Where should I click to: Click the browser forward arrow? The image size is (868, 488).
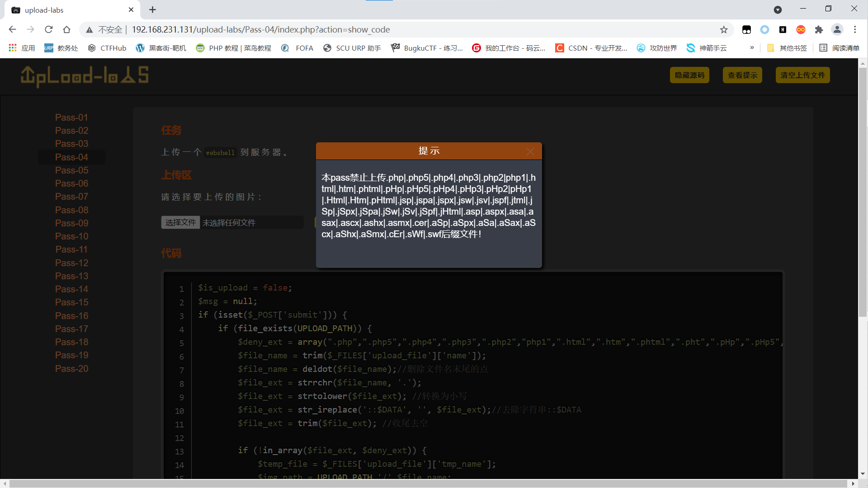click(x=30, y=29)
